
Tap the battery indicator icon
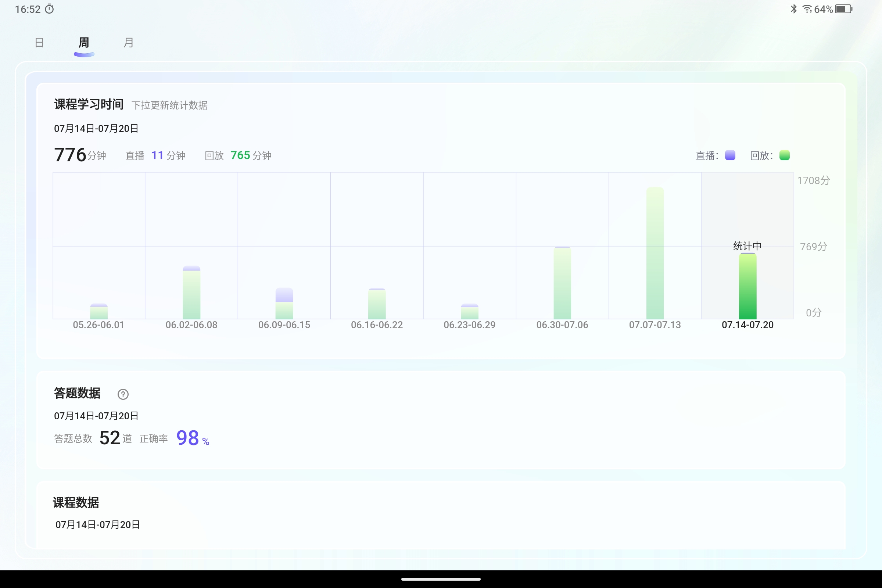[844, 9]
